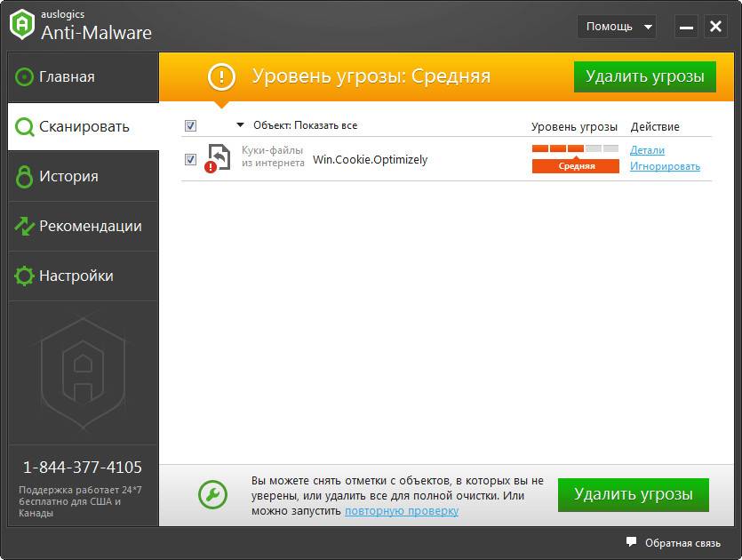Viewport: 742px width, 560px height.
Task: Click the threat level bar indicator
Action: [576, 148]
